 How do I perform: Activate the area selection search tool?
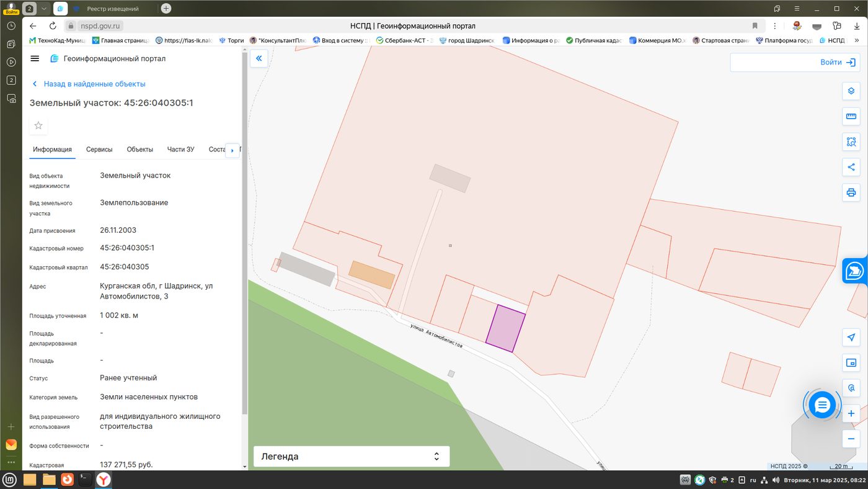851,141
